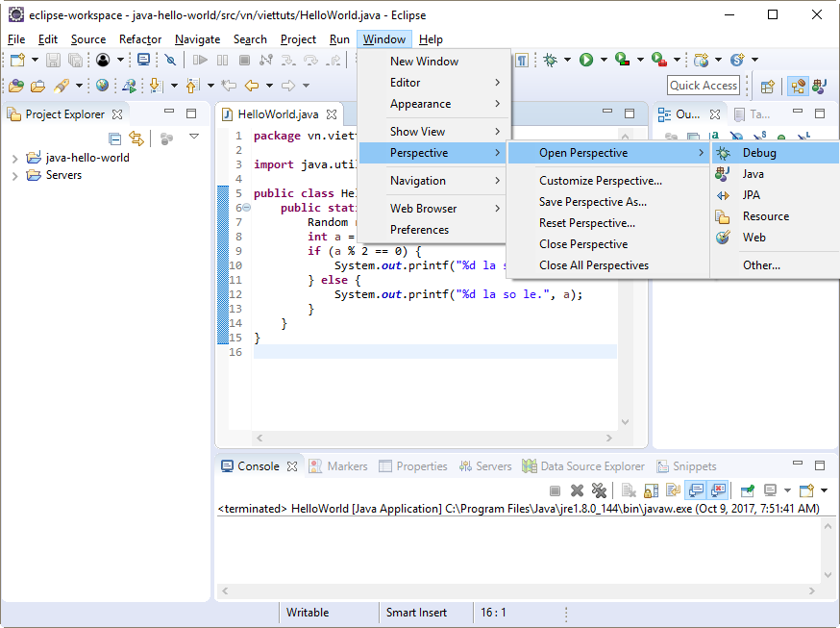This screenshot has height=628, width=840.
Task: Click the Run with Coverage icon
Action: (623, 60)
